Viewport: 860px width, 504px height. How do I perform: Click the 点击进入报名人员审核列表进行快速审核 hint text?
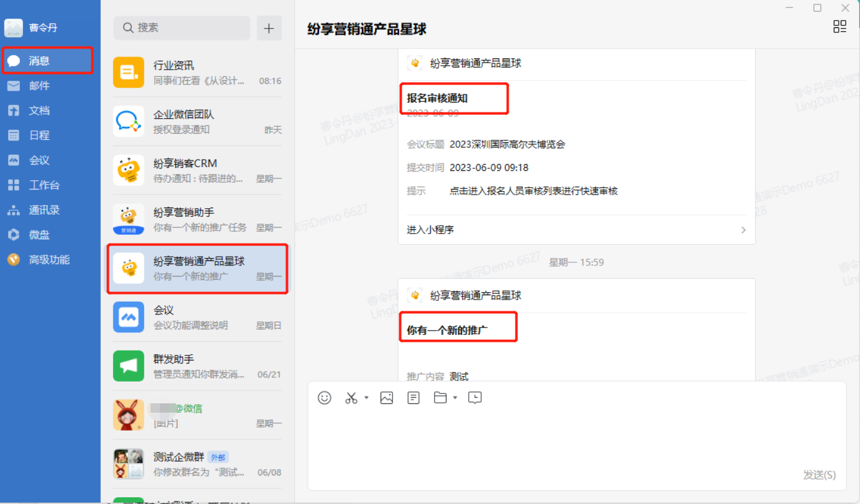click(534, 191)
